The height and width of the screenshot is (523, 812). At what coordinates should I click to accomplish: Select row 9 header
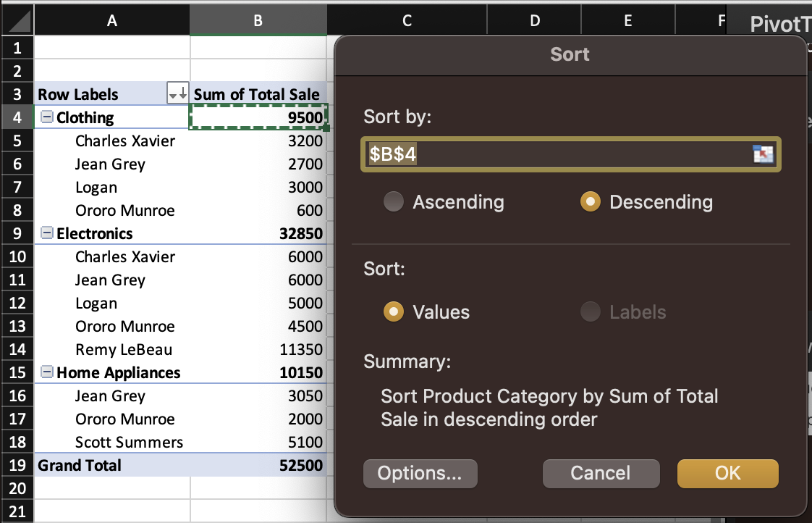coord(17,233)
